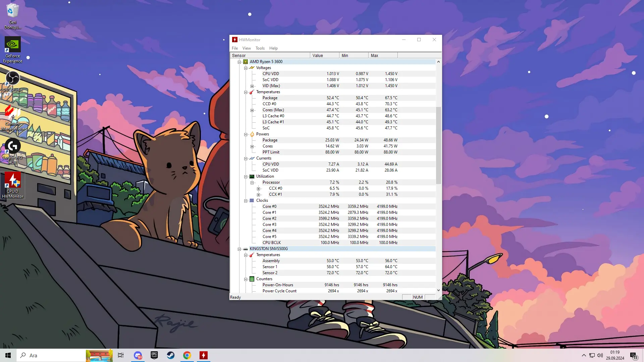Open the View menu
Screen dimensions: 644x362
tap(247, 48)
